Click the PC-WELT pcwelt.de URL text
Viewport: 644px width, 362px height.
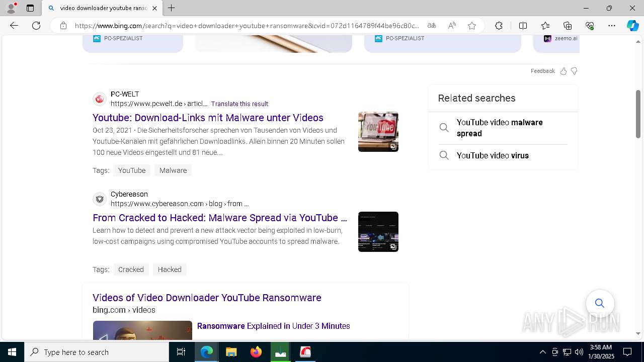159,104
